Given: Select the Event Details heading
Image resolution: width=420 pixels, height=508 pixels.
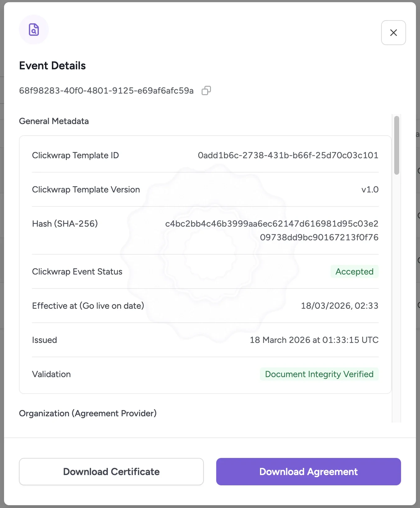Looking at the screenshot, I should tap(52, 65).
